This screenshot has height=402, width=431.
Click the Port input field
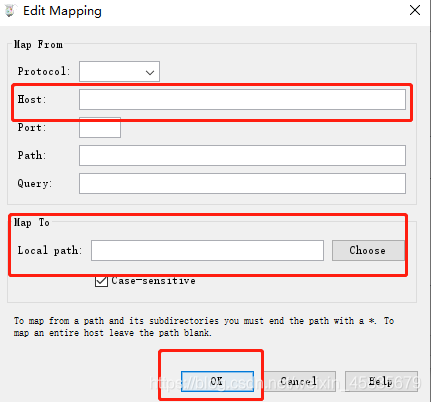click(x=100, y=127)
